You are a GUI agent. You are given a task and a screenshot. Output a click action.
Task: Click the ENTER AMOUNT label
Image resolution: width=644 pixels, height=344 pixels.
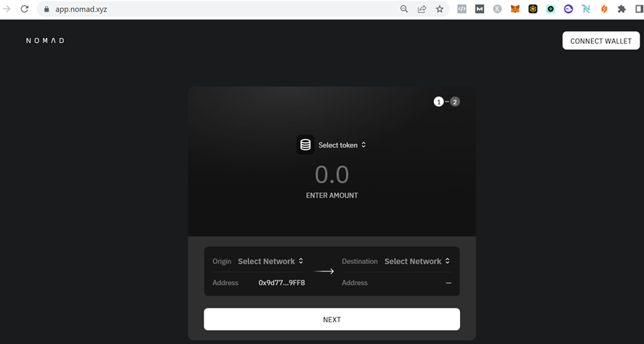coord(332,195)
